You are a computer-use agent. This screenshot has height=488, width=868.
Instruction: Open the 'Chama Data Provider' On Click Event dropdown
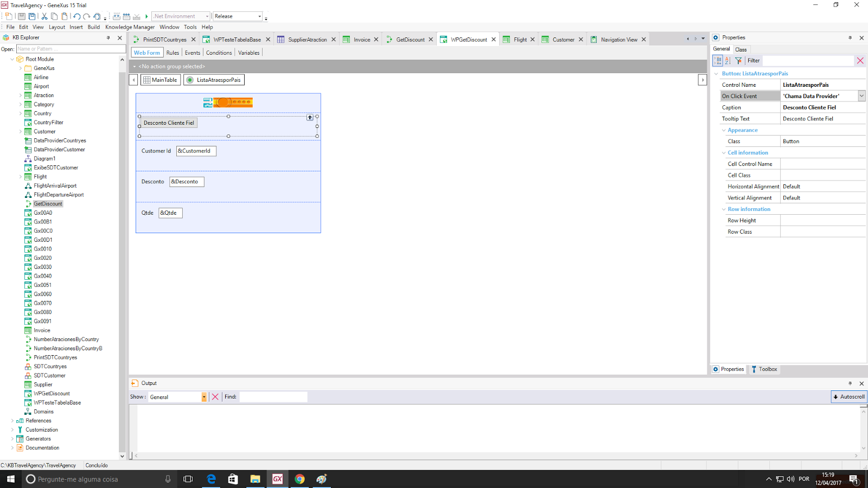pyautogui.click(x=861, y=95)
